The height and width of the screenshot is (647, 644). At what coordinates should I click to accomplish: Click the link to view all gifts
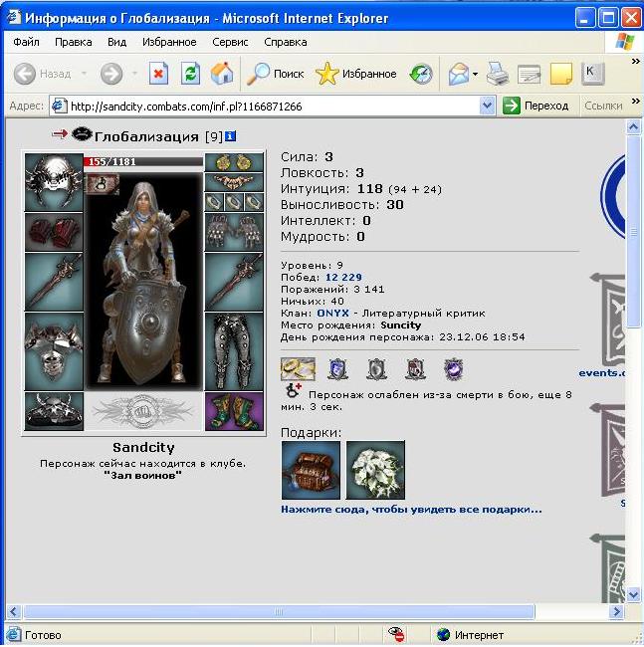[411, 510]
